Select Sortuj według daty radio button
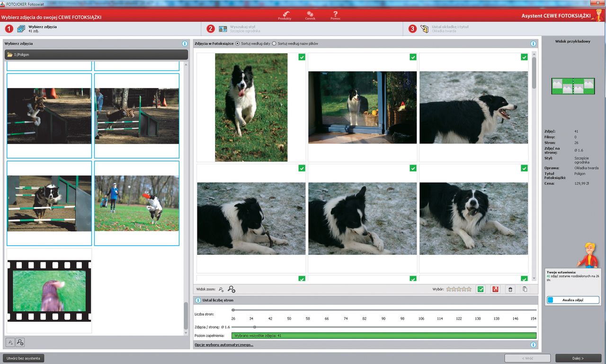This screenshot has width=606, height=364. tap(238, 44)
